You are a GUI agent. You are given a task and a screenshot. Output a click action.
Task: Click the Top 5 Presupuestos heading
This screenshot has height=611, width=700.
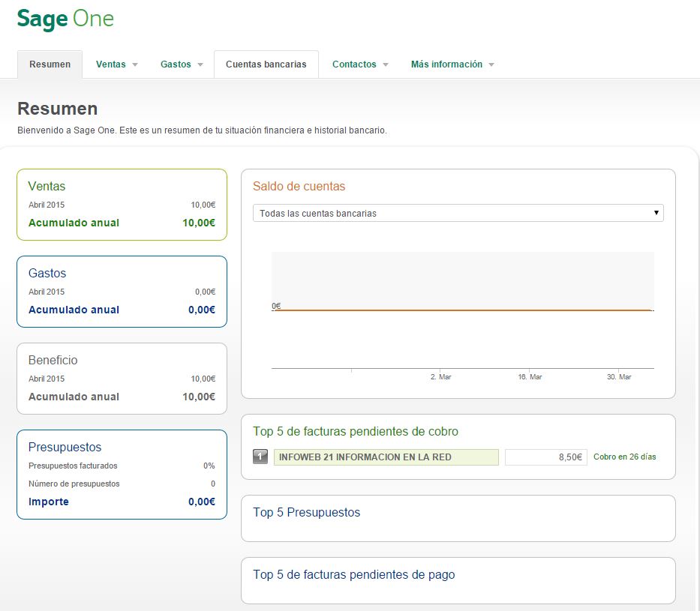pyautogui.click(x=306, y=512)
